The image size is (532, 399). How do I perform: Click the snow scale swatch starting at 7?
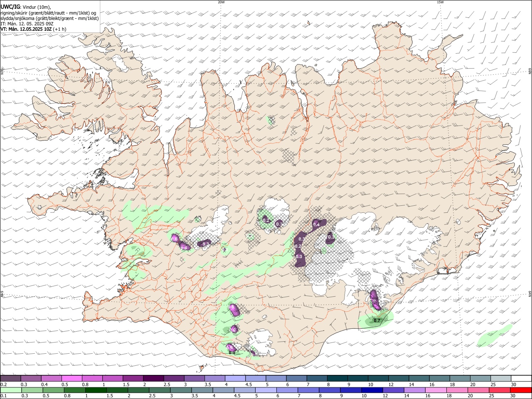point(316,379)
